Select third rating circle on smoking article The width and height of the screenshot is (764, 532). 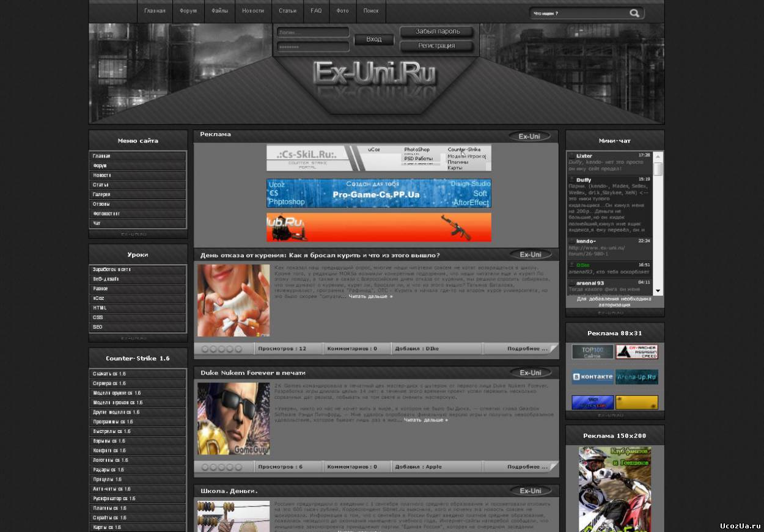222,349
